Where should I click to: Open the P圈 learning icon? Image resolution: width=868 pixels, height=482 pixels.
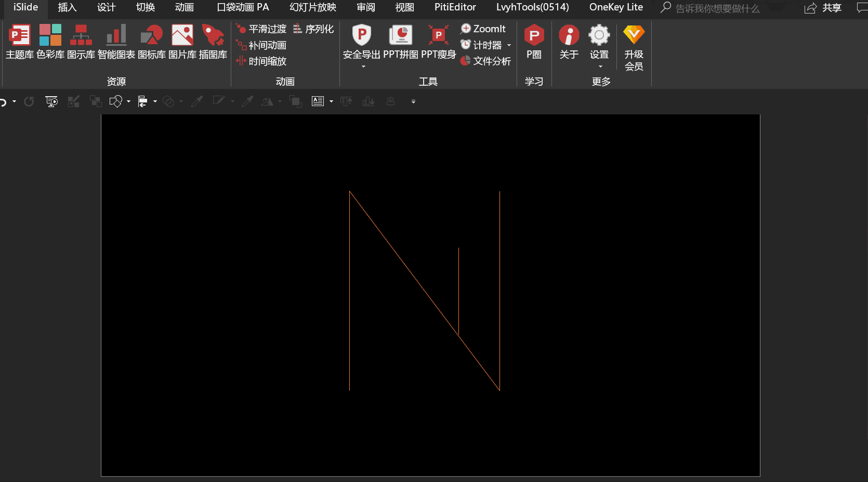point(534,42)
